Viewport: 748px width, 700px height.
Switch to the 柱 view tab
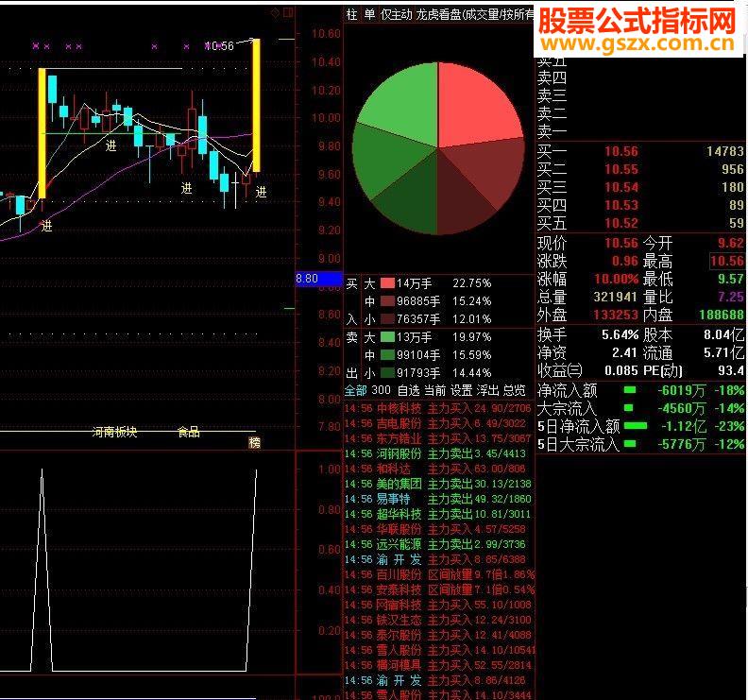pyautogui.click(x=351, y=14)
